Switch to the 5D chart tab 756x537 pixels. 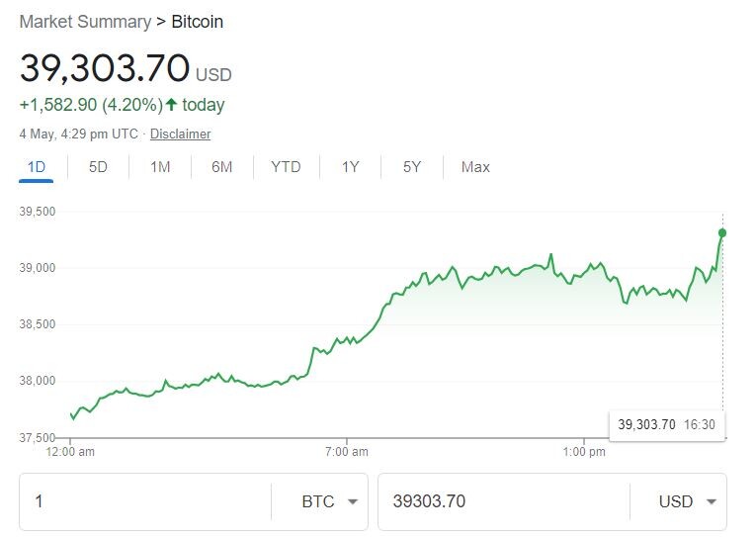click(x=98, y=167)
